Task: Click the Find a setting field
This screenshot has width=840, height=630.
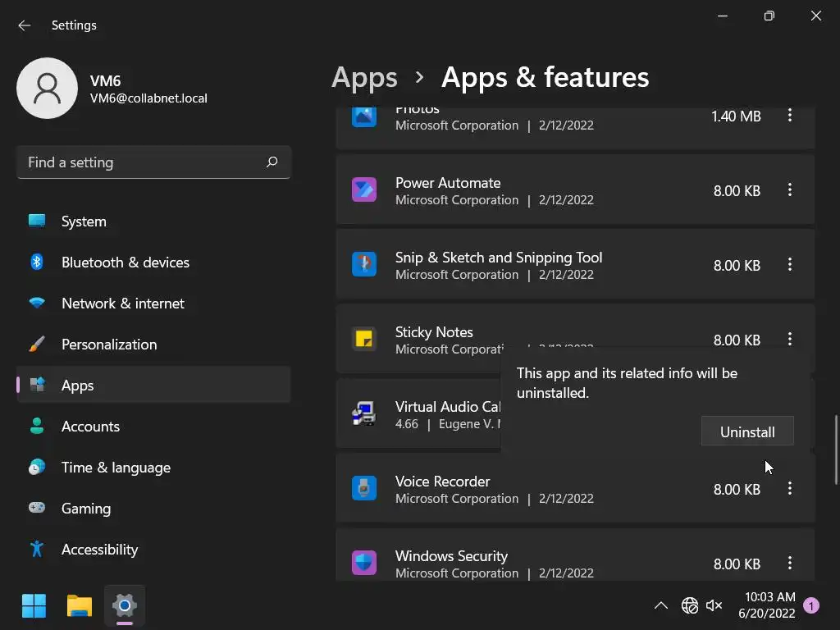Action: tap(144, 162)
